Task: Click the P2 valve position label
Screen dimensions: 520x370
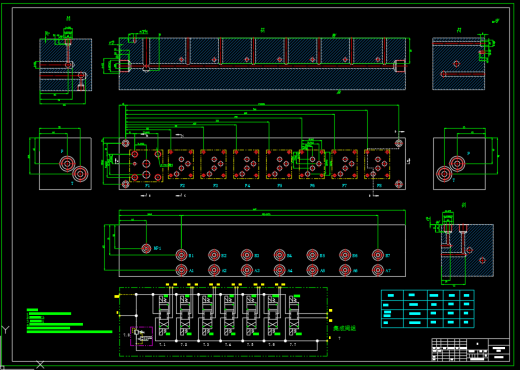Action: 182,186
